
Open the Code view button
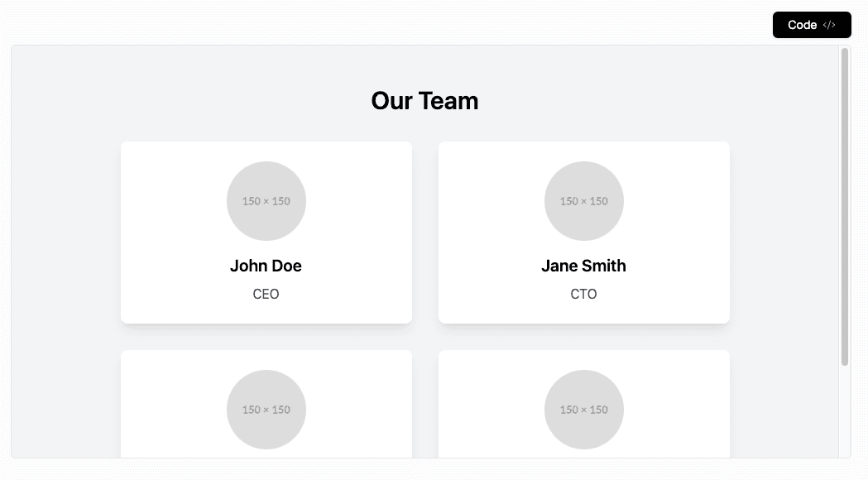pos(811,26)
